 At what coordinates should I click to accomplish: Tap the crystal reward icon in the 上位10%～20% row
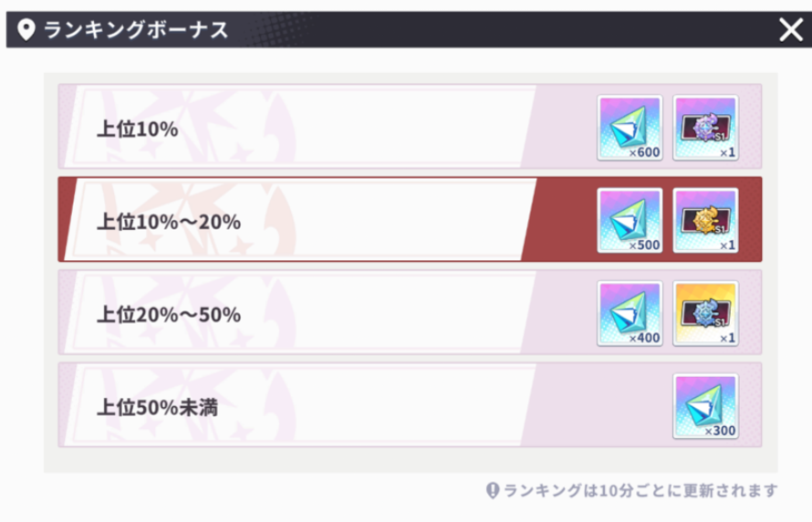coord(630,219)
